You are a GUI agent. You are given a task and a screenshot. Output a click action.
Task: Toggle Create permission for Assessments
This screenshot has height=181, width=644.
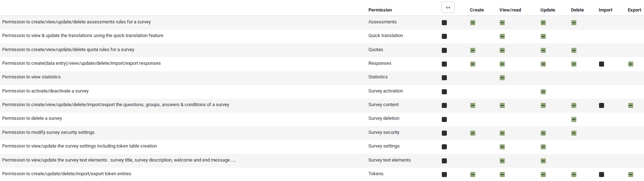click(x=473, y=23)
